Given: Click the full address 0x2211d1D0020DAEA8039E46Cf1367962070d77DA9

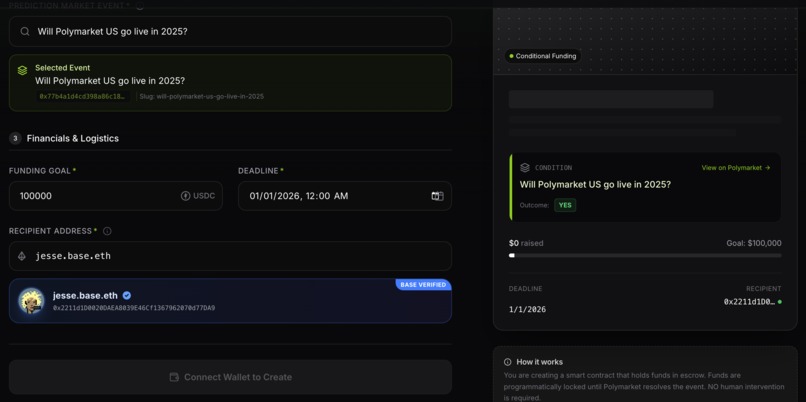Looking at the screenshot, I should pos(134,308).
